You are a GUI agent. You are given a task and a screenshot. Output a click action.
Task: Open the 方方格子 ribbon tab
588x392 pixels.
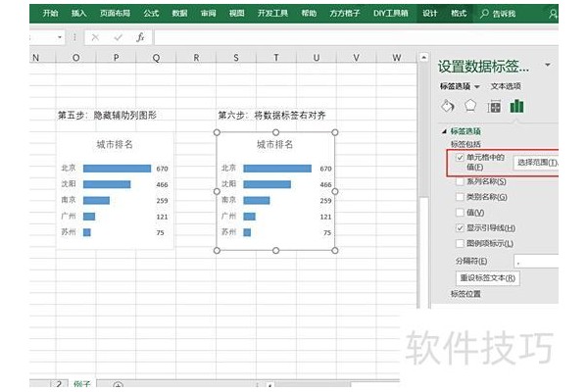345,14
